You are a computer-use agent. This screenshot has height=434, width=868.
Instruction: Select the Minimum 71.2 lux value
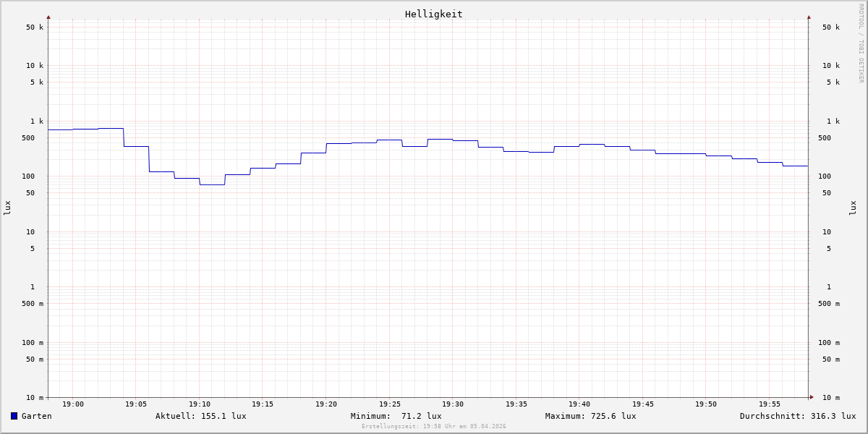coord(396,416)
